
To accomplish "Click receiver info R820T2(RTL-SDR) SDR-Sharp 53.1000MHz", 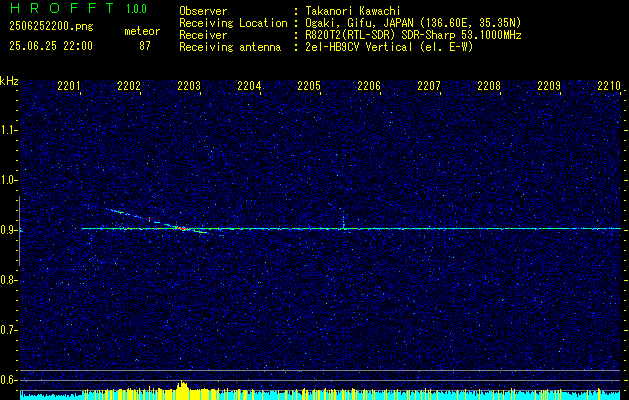I will tap(413, 35).
